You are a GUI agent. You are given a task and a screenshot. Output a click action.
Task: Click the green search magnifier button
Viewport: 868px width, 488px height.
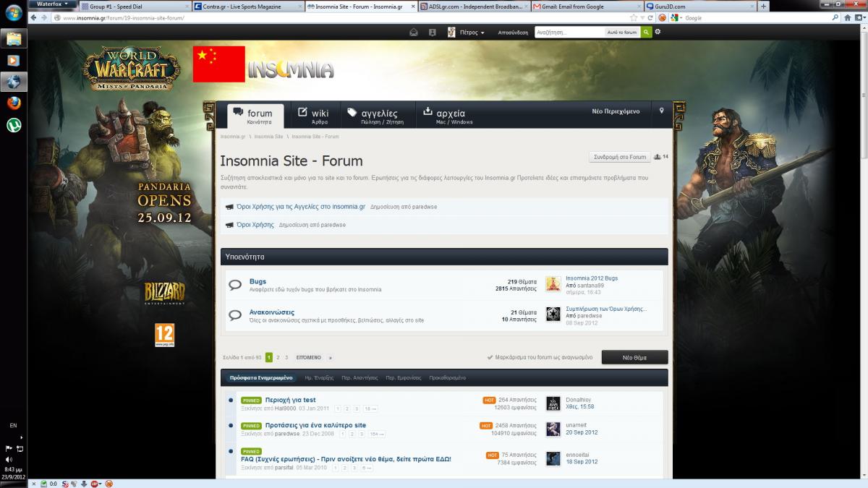point(646,33)
